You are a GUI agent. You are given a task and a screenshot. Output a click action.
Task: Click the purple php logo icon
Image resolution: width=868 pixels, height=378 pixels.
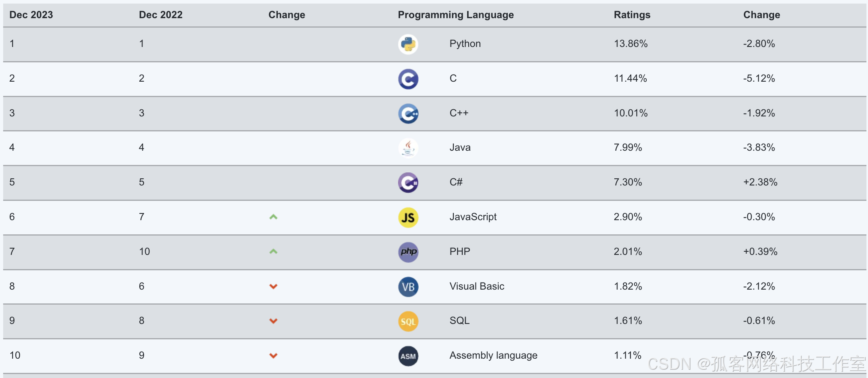click(x=408, y=252)
